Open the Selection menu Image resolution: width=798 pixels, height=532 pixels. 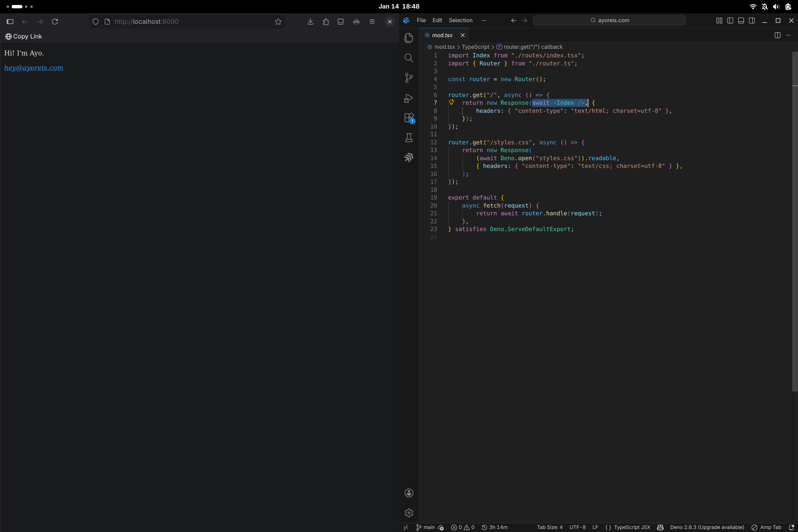461,20
